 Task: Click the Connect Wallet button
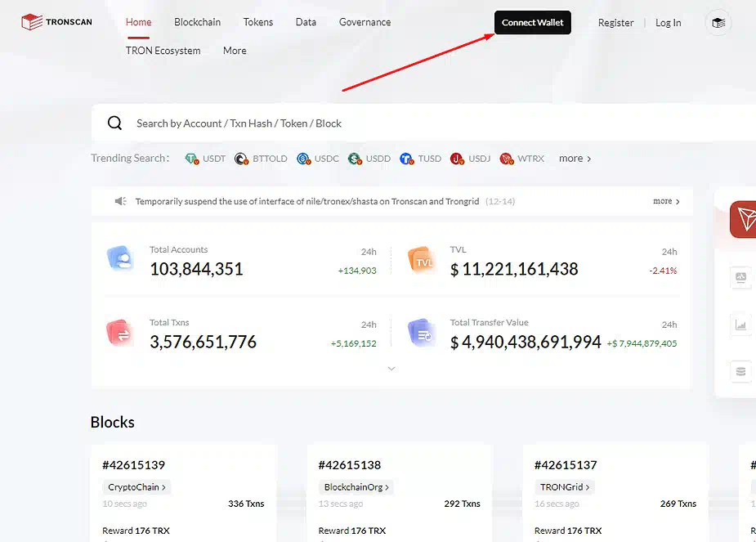(533, 23)
